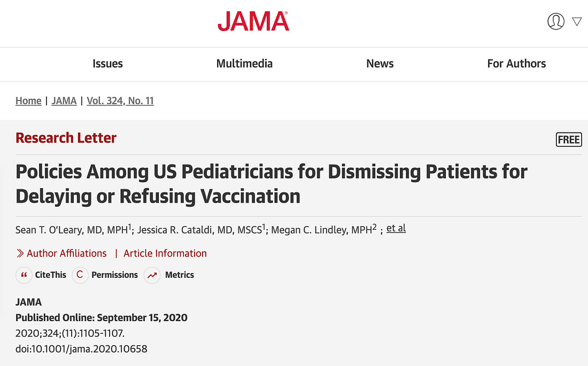Viewport: 588px width, 366px height.
Task: Click the CiteThis quote icon
Action: [x=24, y=275]
